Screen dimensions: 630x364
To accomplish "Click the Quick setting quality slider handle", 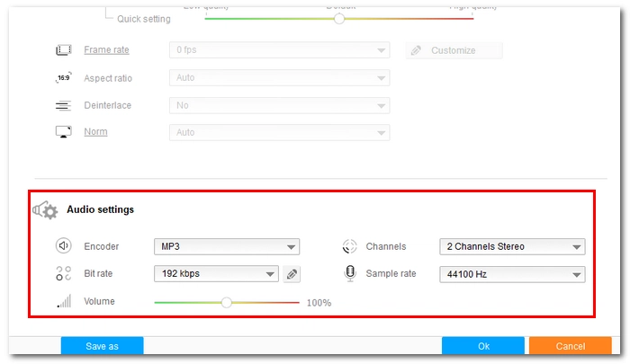I will (339, 19).
